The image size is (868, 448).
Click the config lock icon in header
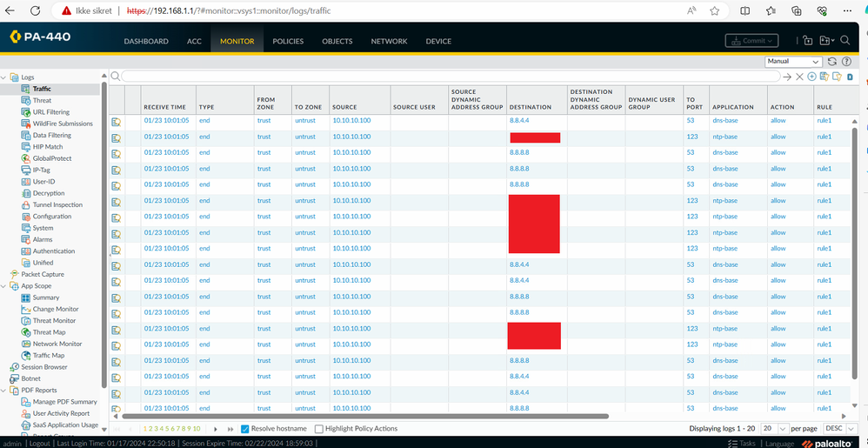(x=807, y=41)
